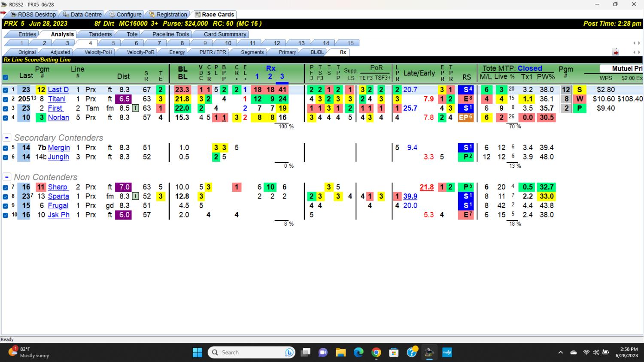This screenshot has height=362, width=644.
Task: Switch to Velocity-PoH view
Action: [x=98, y=52]
